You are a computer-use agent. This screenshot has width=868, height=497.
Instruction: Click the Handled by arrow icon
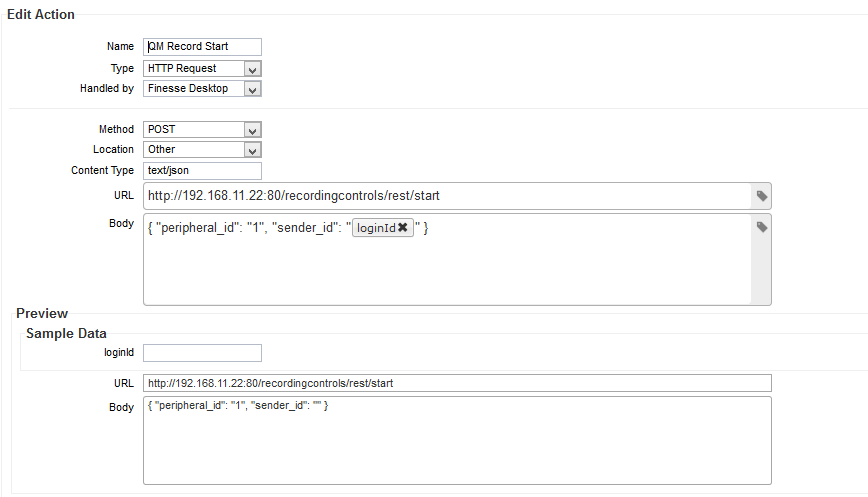252,89
